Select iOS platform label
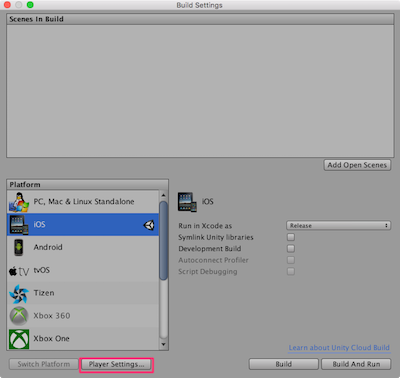This screenshot has height=378, width=400. click(x=39, y=224)
